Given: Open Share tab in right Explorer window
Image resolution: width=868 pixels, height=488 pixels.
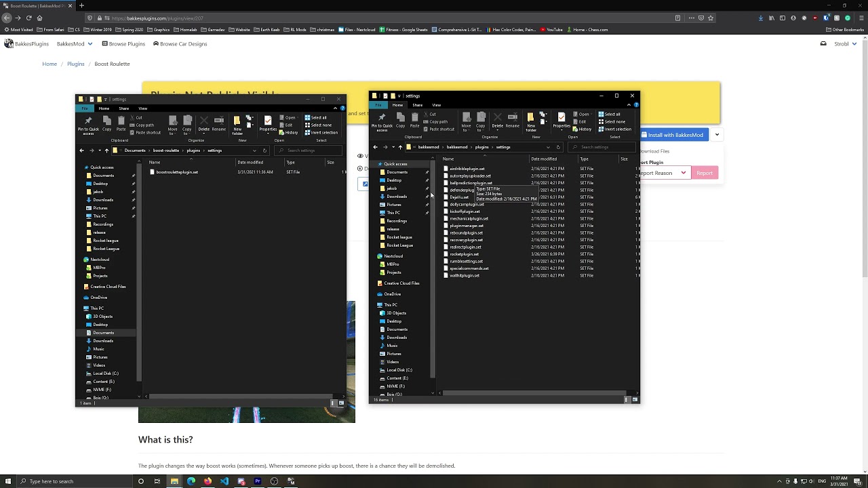Looking at the screenshot, I should (418, 105).
